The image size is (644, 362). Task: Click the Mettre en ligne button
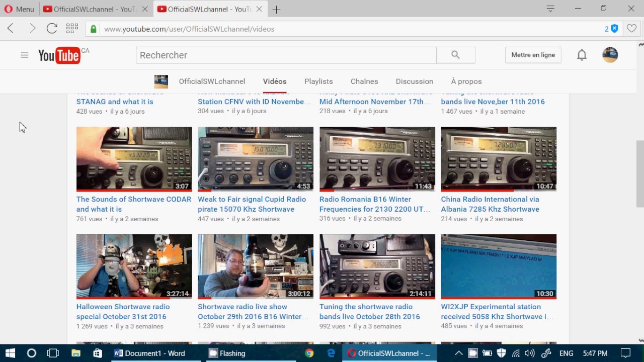(x=533, y=55)
